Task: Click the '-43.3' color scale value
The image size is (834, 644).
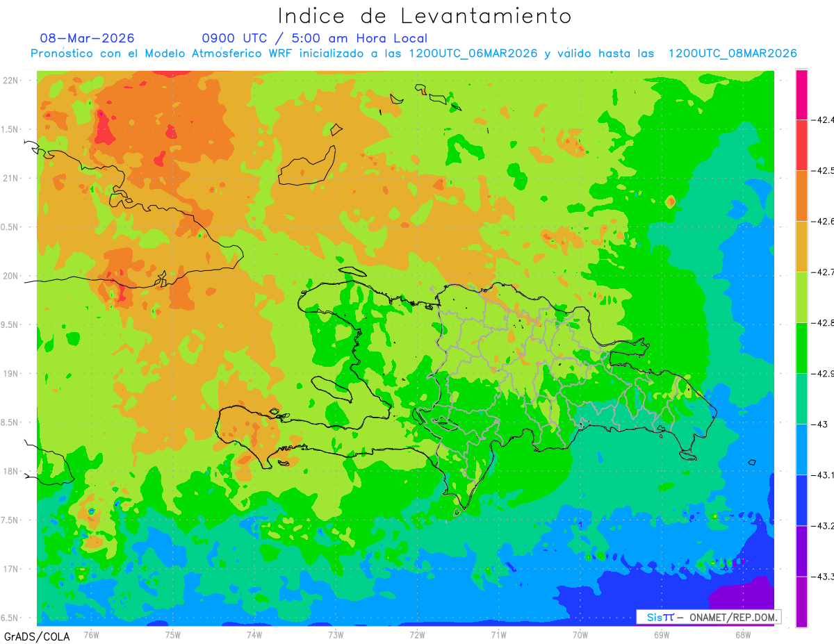Action: click(x=823, y=576)
